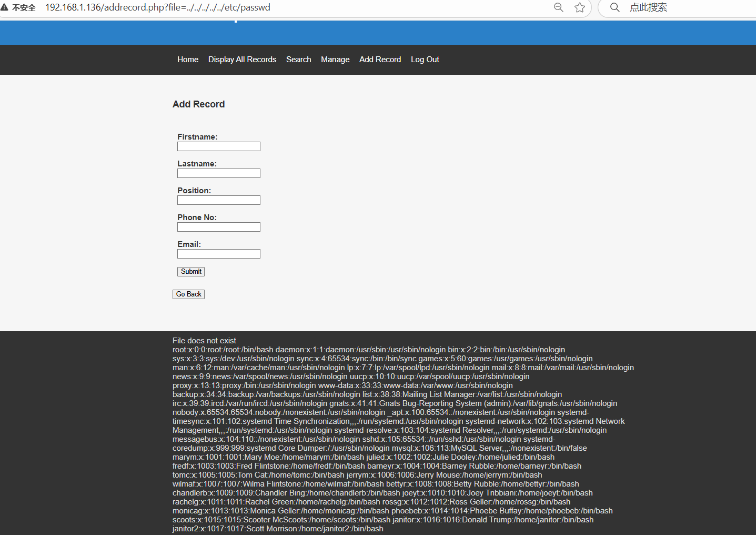This screenshot has height=535, width=756.
Task: Click the janitor:x:1016 Donald Trump entry
Action: (493, 520)
